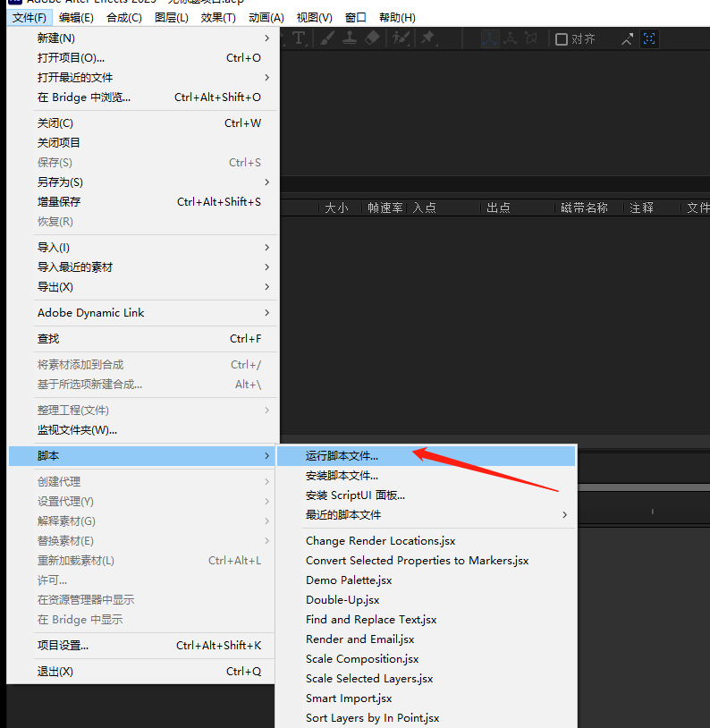Enable the 对齐 snapping checkbox
This screenshot has width=710, height=728.
(562, 39)
